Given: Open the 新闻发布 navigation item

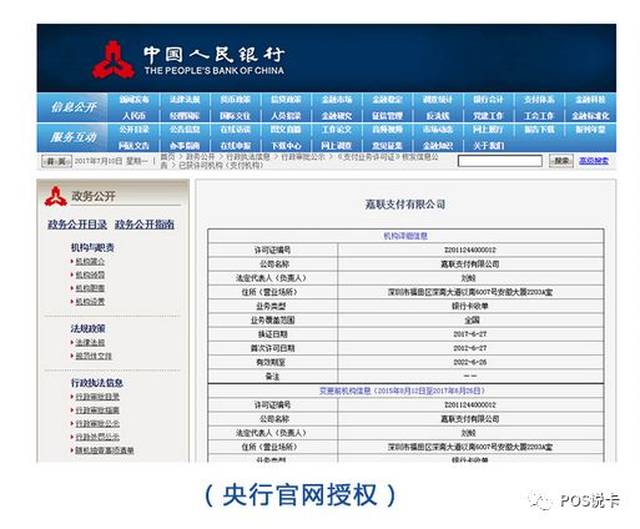Looking at the screenshot, I should tap(134, 100).
